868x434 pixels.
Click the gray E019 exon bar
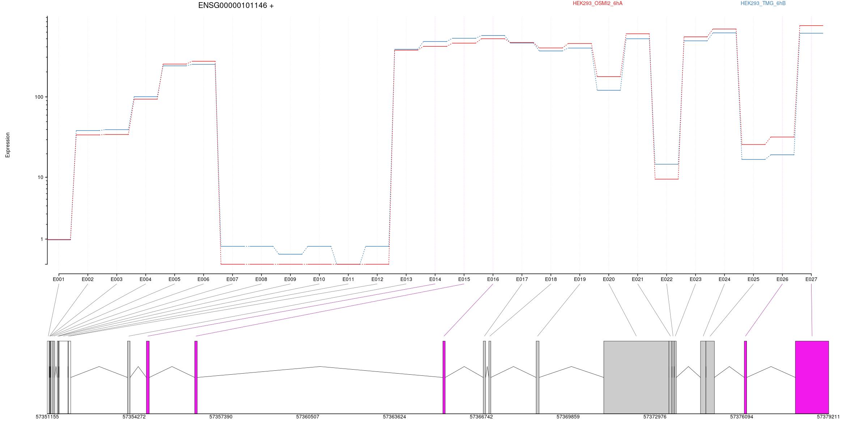(537, 377)
